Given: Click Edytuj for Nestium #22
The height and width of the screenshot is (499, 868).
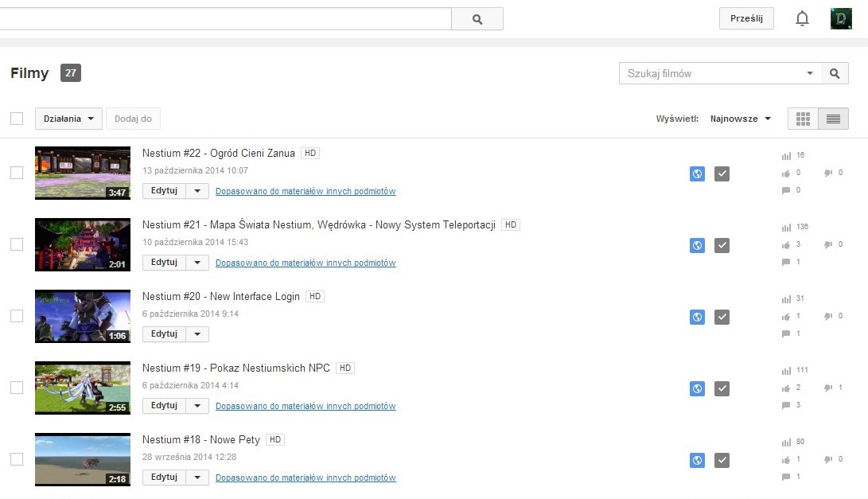Looking at the screenshot, I should pos(164,191).
